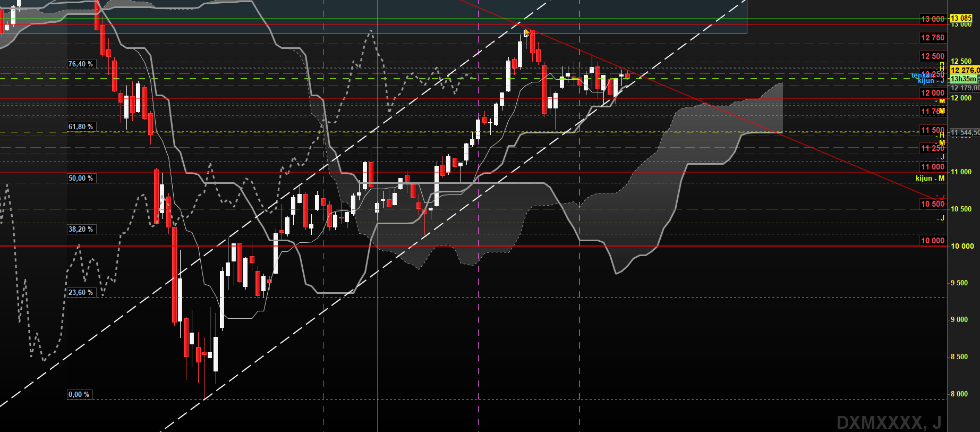
Task: Select the grey 12 179,00 axis price tag
Action: pos(965,88)
